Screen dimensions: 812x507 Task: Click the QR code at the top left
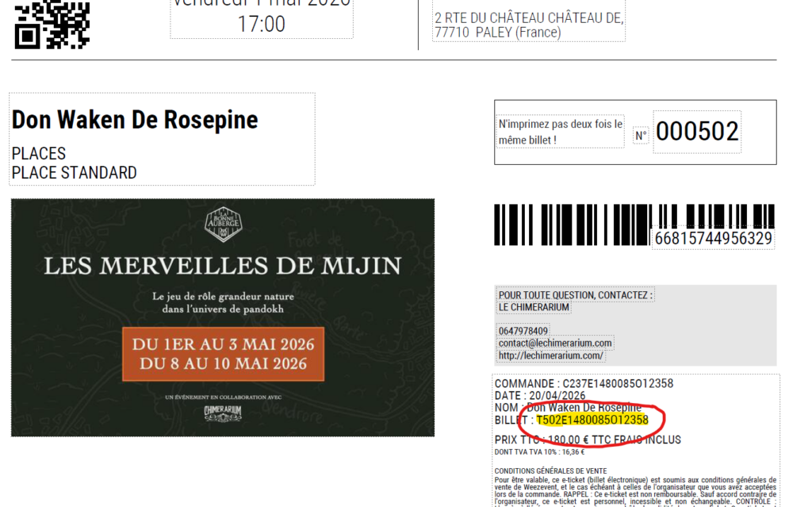click(x=52, y=25)
